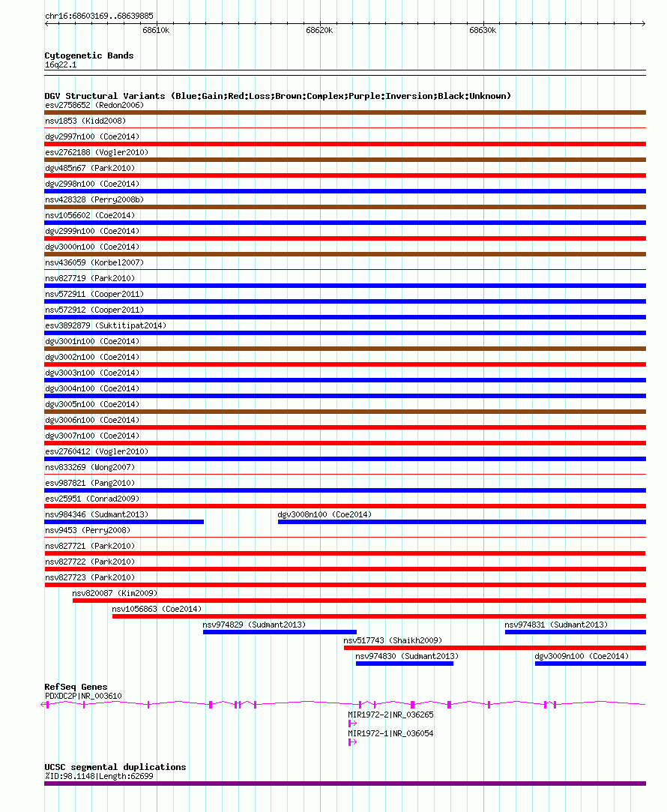Click the short blue nsv984346 variant bar
Screen dimensions: 667x812
pyautogui.click(x=124, y=522)
